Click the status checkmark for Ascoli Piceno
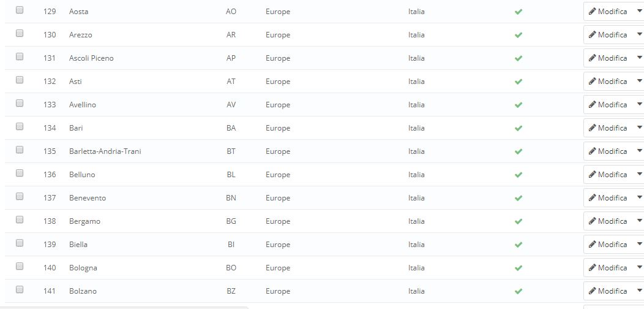 [519, 58]
